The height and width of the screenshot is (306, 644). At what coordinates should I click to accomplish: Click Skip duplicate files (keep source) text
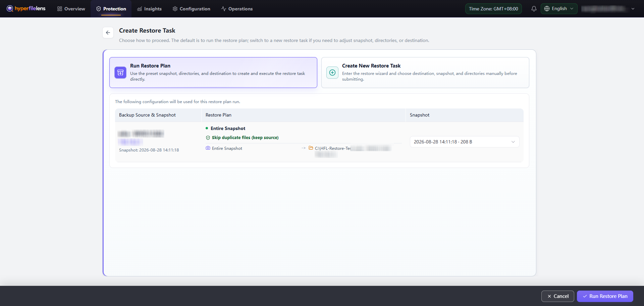(x=245, y=138)
